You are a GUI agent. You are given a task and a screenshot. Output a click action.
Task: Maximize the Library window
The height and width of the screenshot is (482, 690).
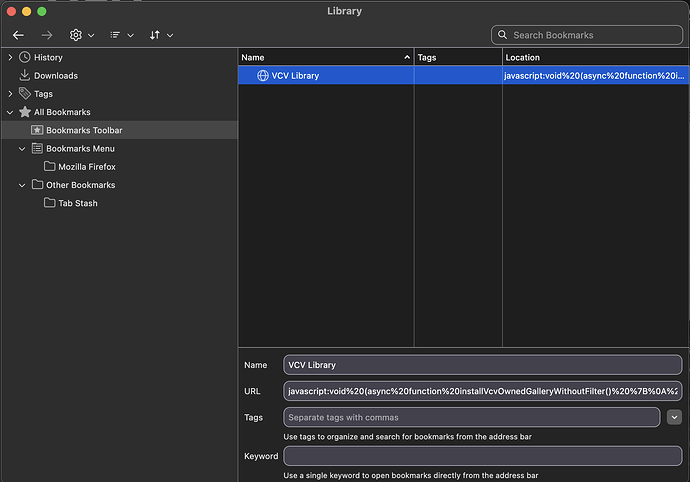pyautogui.click(x=41, y=11)
